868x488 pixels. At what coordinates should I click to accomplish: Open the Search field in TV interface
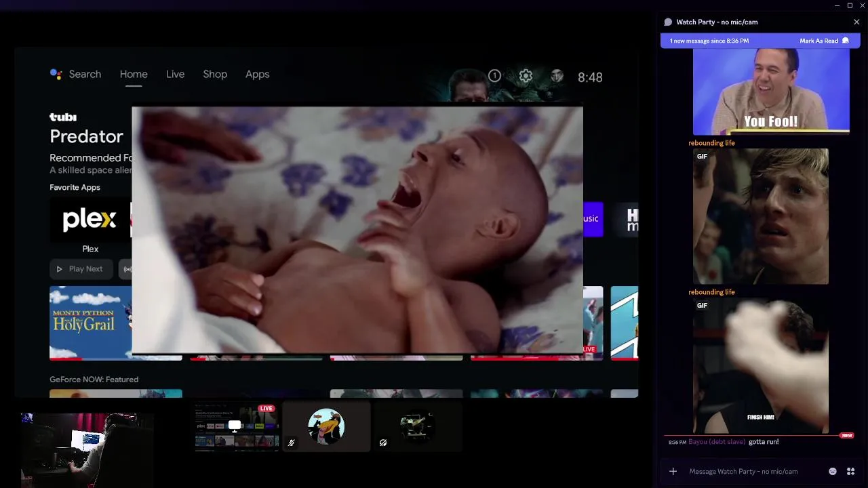click(x=85, y=75)
